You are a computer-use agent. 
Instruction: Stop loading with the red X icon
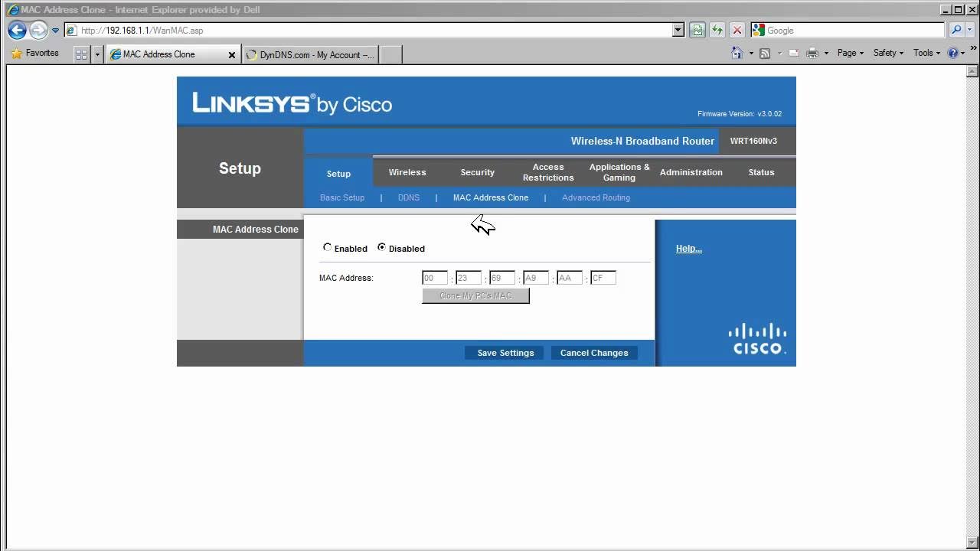737,31
